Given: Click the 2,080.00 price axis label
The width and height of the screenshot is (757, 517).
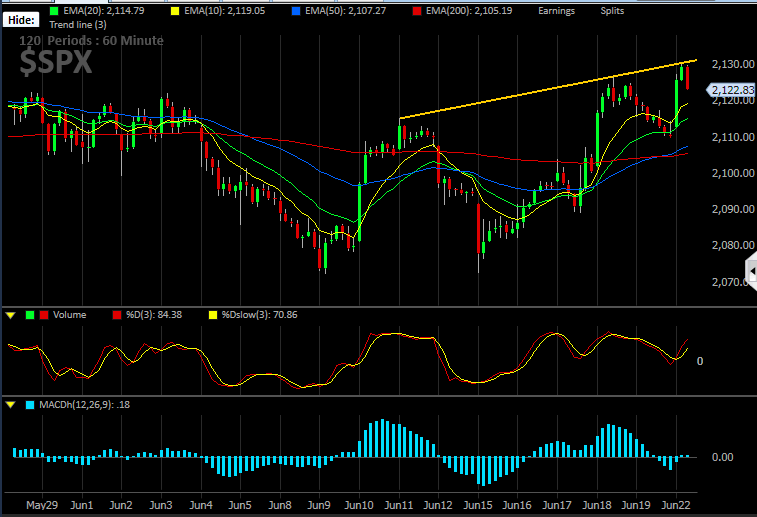Looking at the screenshot, I should click(x=733, y=245).
